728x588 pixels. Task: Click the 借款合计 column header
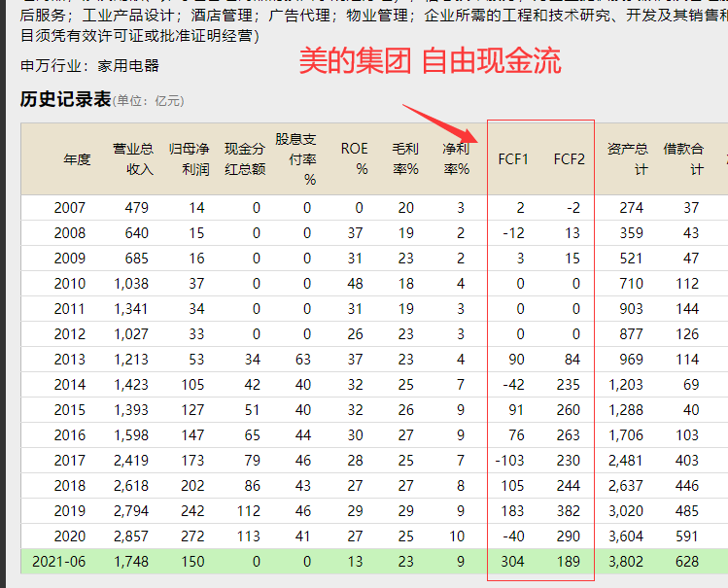pos(683,159)
